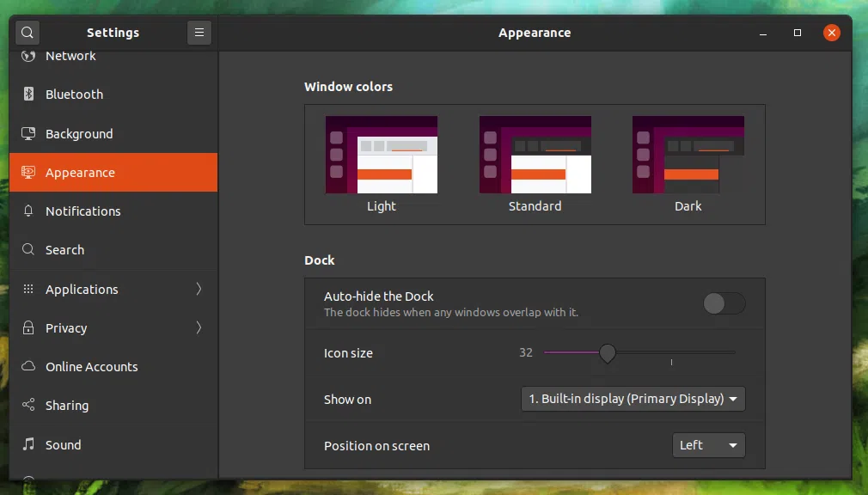
Task: Click the Search magnifier icon in sidebar
Action: tap(28, 250)
